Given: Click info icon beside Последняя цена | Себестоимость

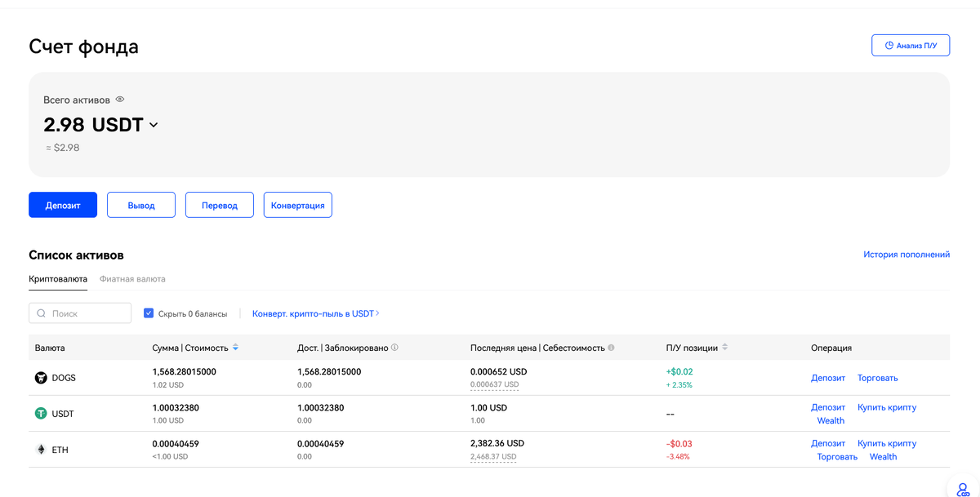Looking at the screenshot, I should coord(611,348).
